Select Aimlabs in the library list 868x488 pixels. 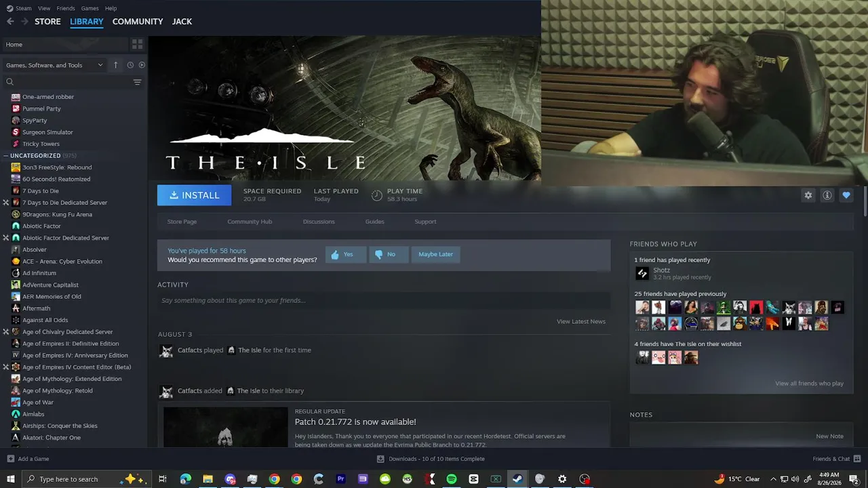coord(33,414)
